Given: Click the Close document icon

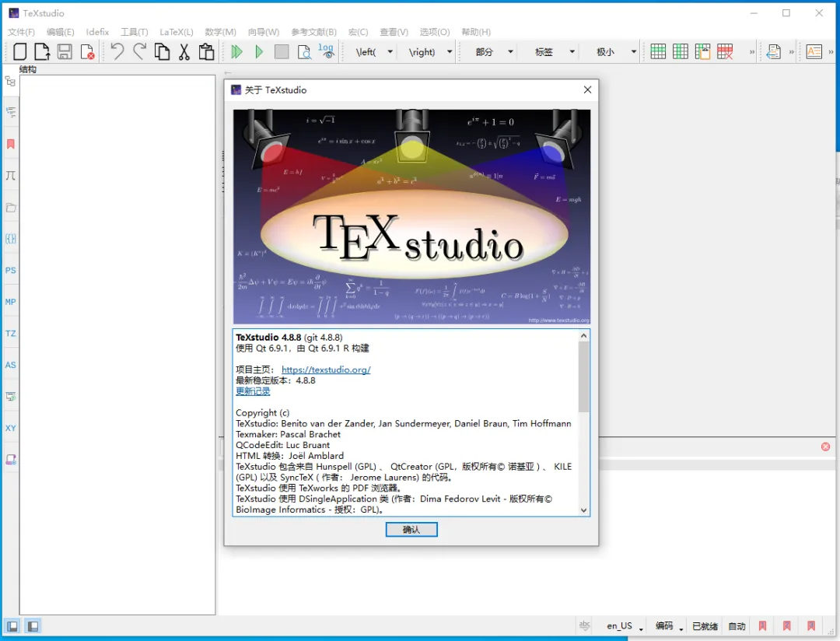Looking at the screenshot, I should click(x=87, y=52).
